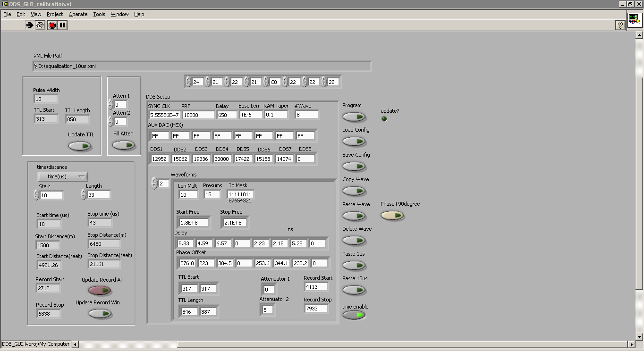Open the Tools menu

99,14
